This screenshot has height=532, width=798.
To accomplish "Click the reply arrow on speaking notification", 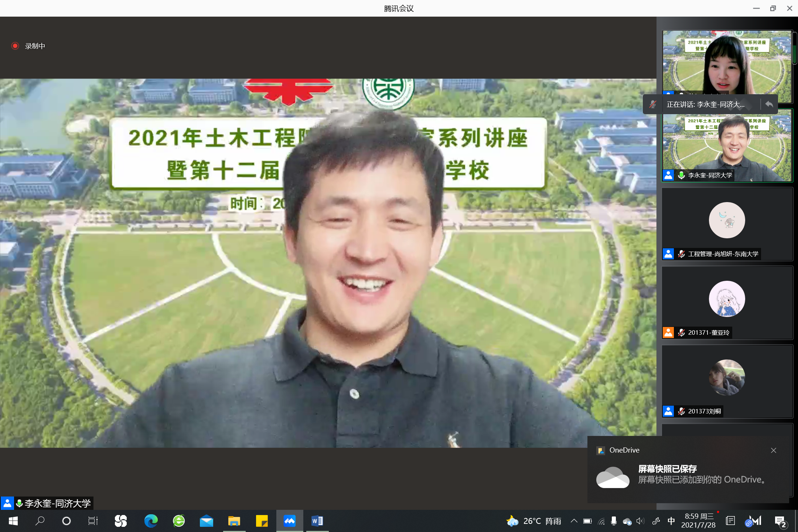I will click(x=769, y=105).
